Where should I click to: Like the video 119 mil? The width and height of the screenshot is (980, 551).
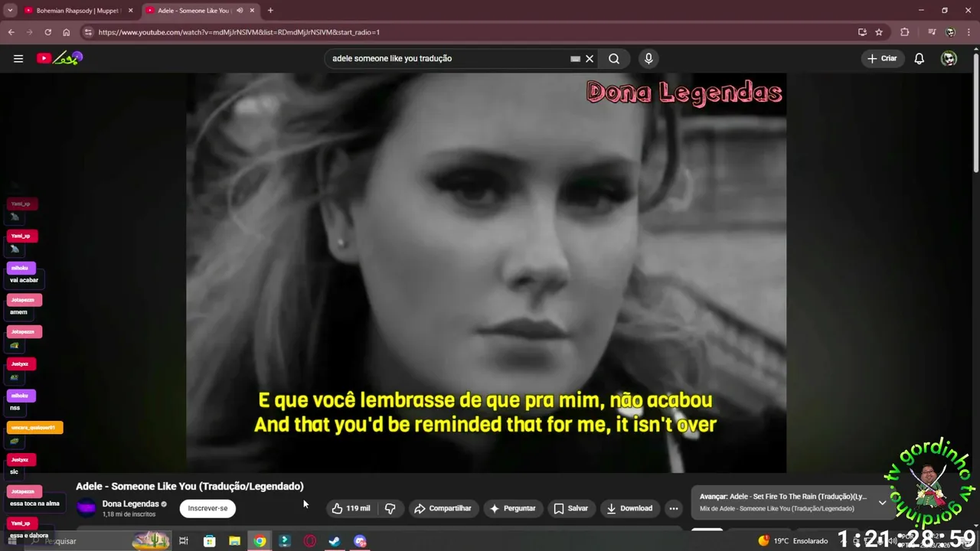[351, 508]
